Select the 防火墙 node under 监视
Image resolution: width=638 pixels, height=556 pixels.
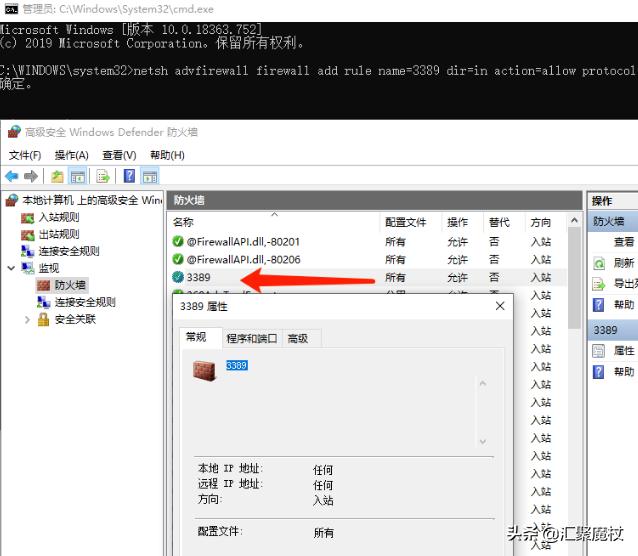pyautogui.click(x=70, y=285)
